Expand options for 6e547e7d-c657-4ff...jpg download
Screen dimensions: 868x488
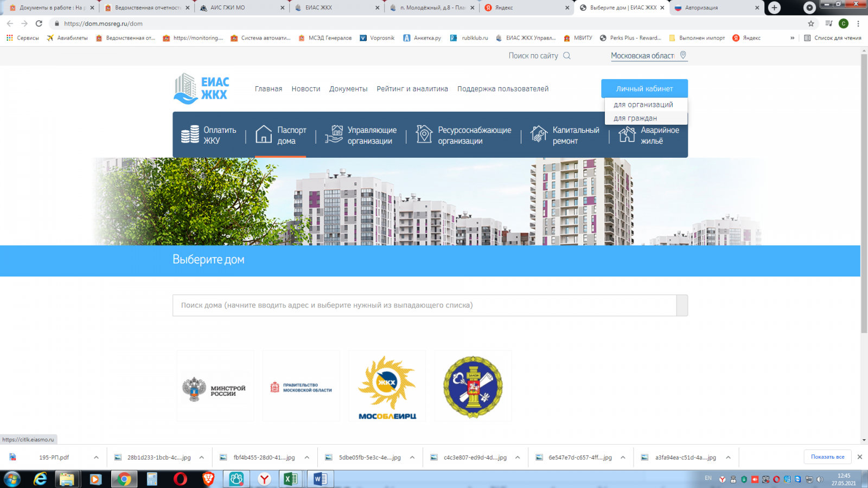click(x=623, y=458)
